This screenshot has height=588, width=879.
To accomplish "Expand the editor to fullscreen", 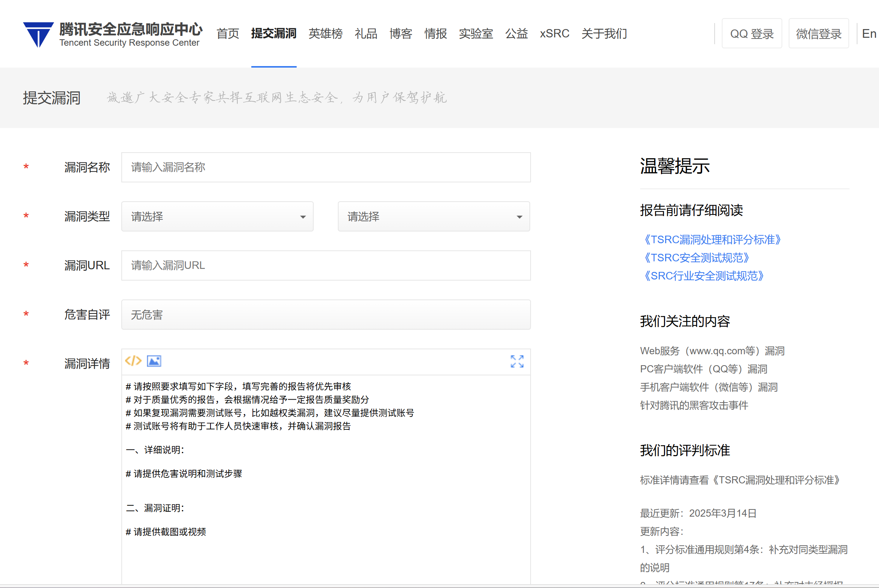I will [517, 361].
